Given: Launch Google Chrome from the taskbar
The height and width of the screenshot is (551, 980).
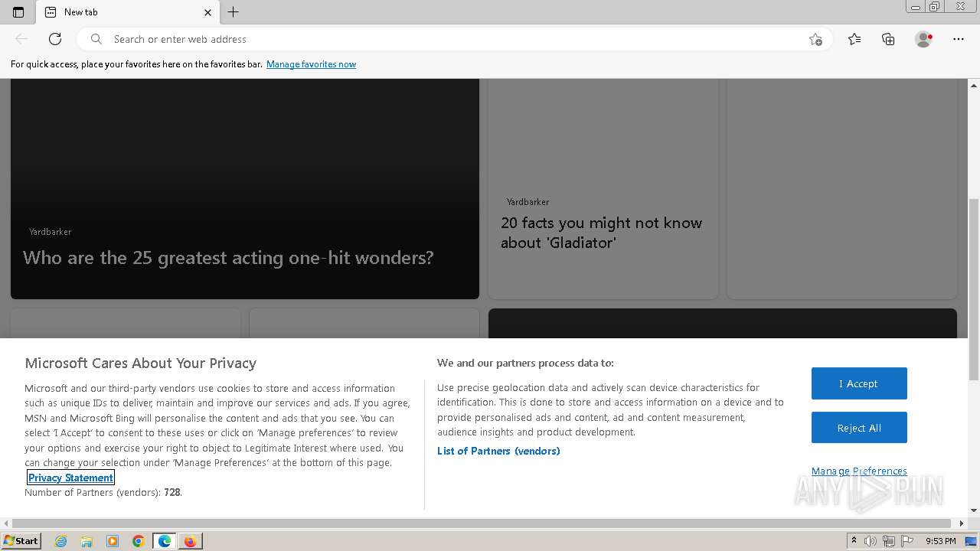Looking at the screenshot, I should click(139, 541).
